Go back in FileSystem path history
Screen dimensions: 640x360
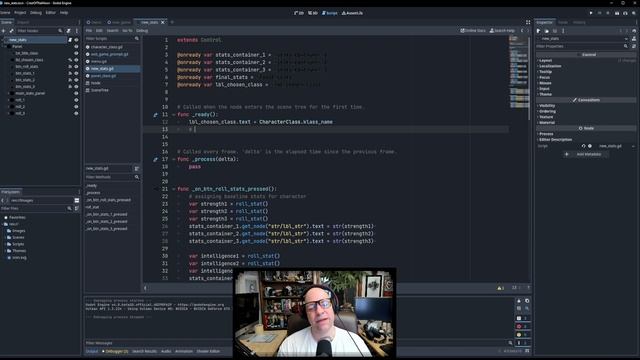click(2, 200)
